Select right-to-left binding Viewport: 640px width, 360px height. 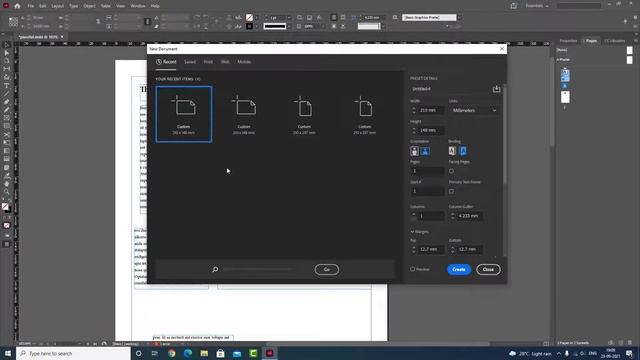(x=463, y=151)
